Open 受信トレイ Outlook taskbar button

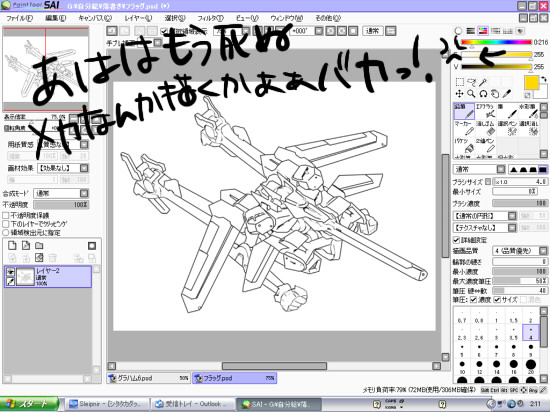pos(193,404)
